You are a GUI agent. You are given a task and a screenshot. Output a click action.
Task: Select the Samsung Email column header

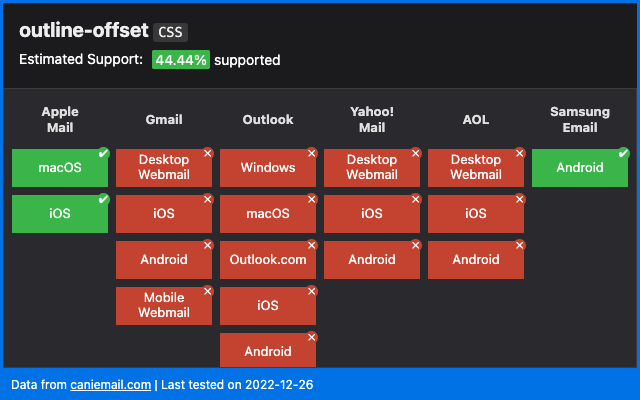click(x=580, y=120)
